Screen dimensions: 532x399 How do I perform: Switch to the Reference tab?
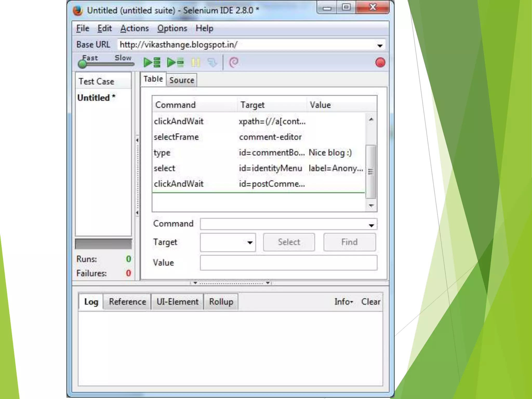pos(127,302)
